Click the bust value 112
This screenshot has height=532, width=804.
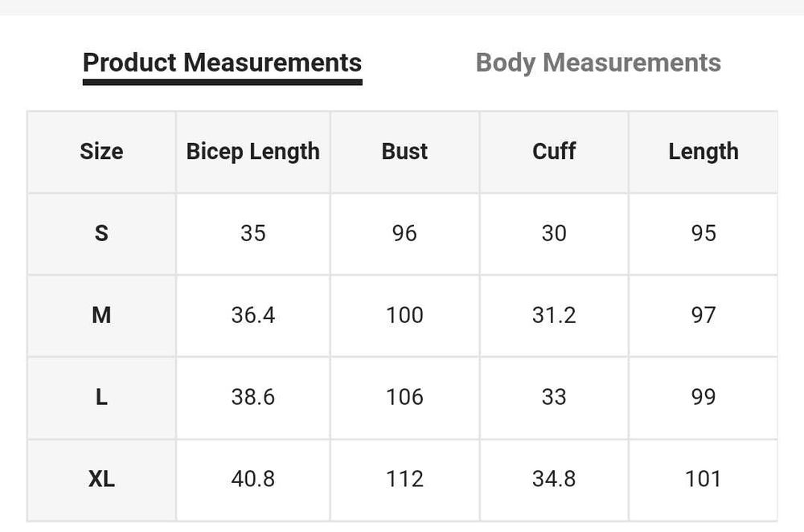click(404, 479)
